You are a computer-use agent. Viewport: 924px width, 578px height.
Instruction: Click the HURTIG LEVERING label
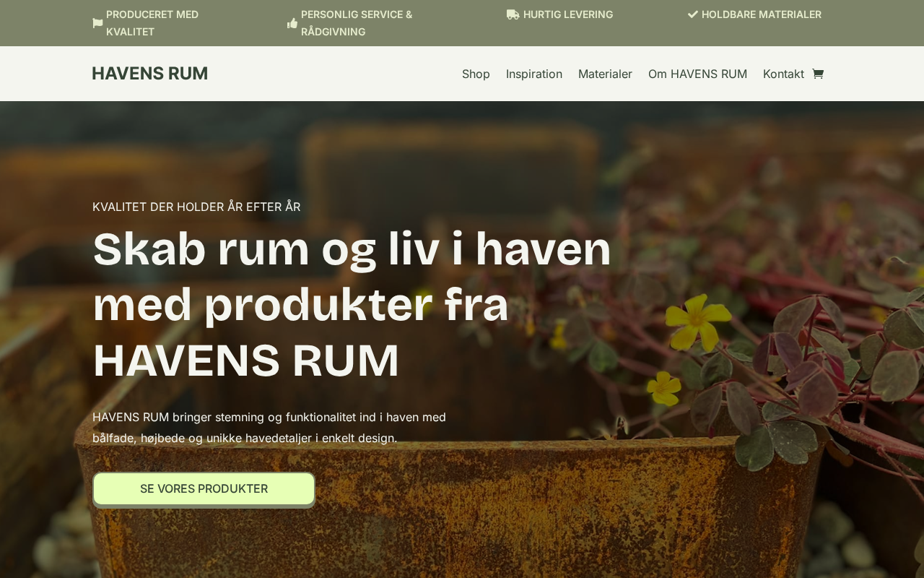tap(568, 14)
